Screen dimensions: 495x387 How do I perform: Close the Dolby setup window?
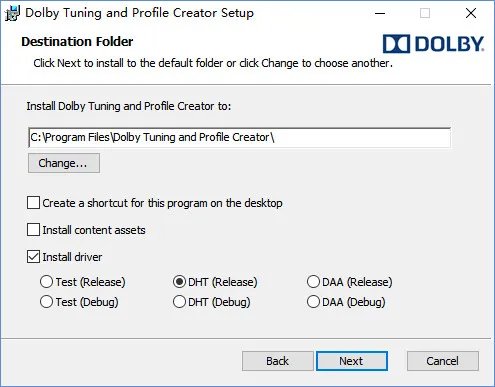coord(471,13)
